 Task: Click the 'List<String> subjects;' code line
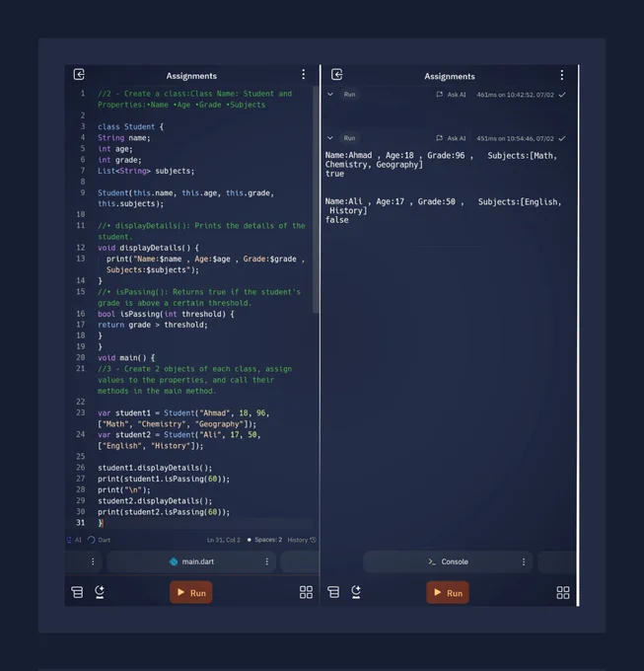146,171
